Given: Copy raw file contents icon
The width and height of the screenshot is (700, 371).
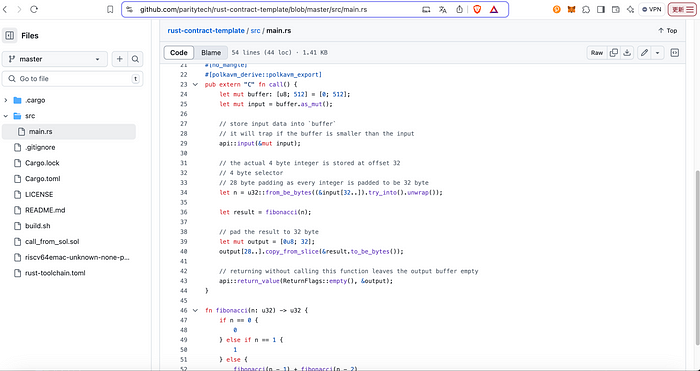Looking at the screenshot, I should [x=614, y=53].
